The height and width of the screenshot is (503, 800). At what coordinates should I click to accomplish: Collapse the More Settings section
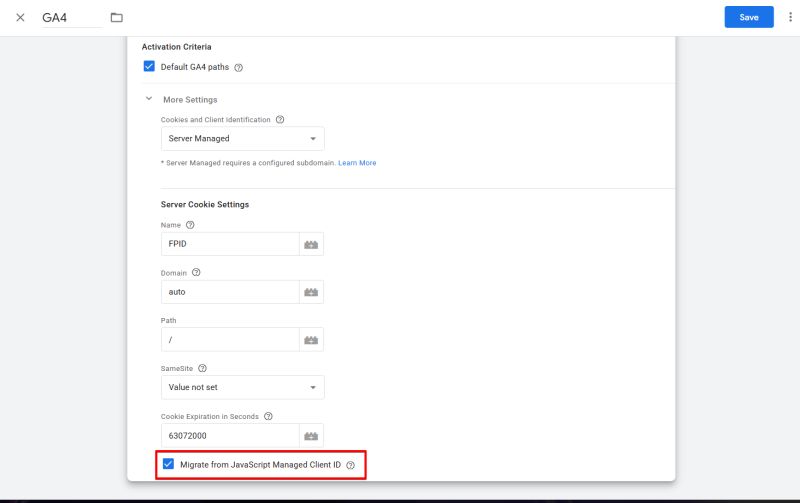click(149, 99)
